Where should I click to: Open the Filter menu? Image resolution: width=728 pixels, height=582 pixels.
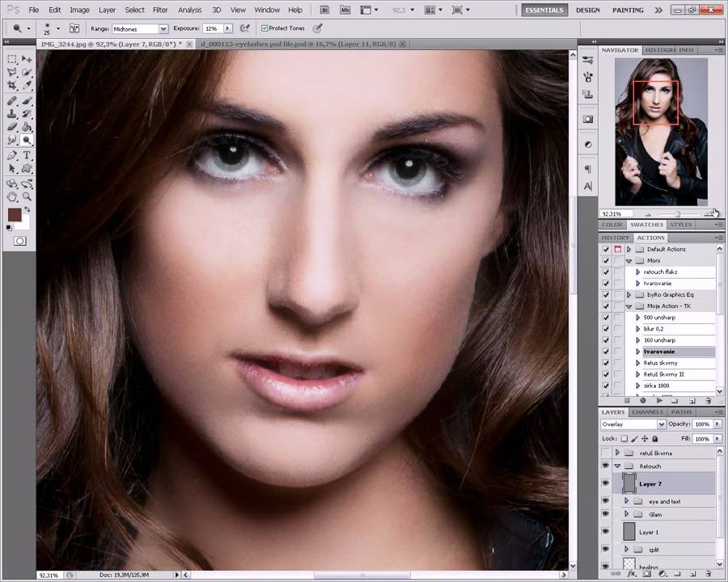[160, 10]
